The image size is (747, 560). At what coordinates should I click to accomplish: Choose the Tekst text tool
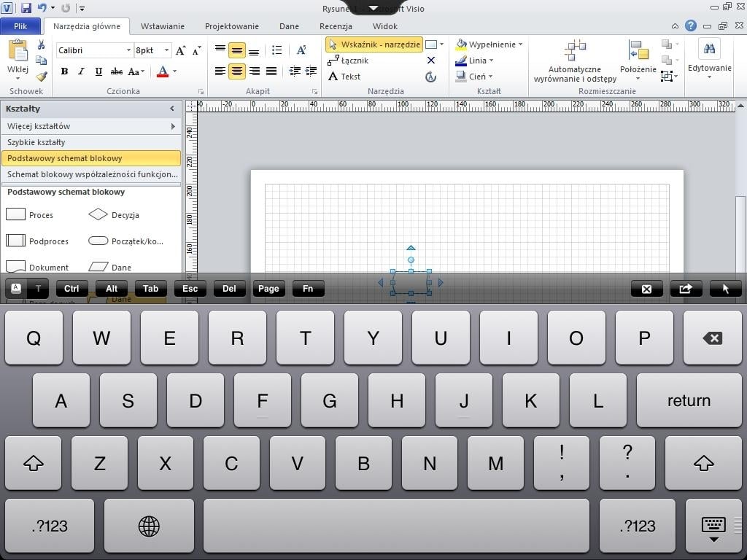pyautogui.click(x=344, y=77)
